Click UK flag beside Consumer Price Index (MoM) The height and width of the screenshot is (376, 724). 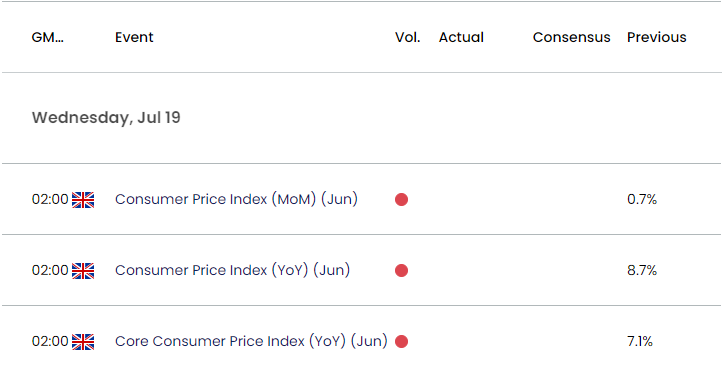pyautogui.click(x=83, y=200)
